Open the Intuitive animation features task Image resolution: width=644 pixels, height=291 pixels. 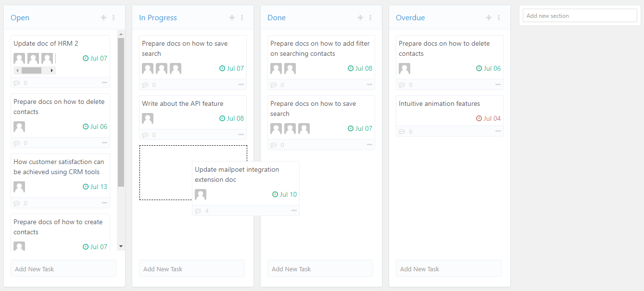439,103
